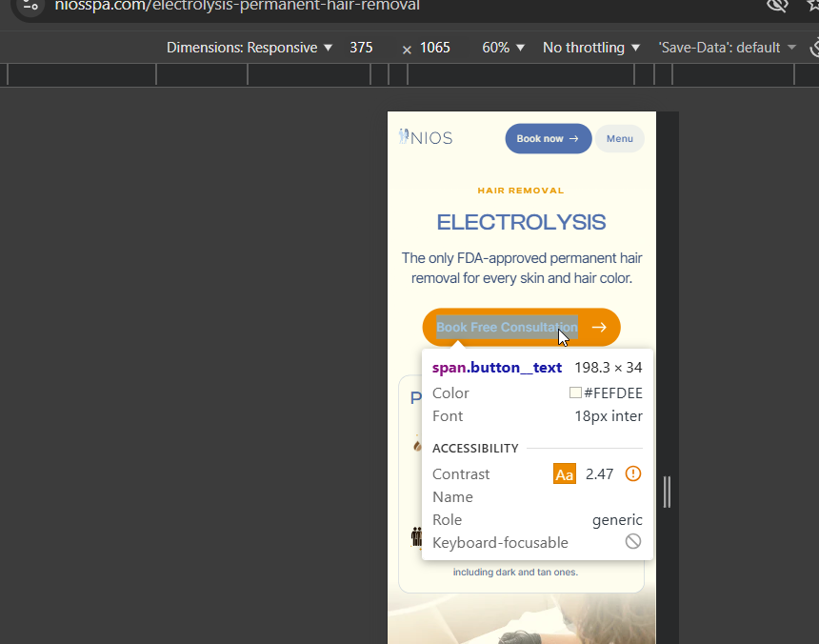Click the ACCESSIBILITY section header
819x644 pixels.
(x=475, y=448)
